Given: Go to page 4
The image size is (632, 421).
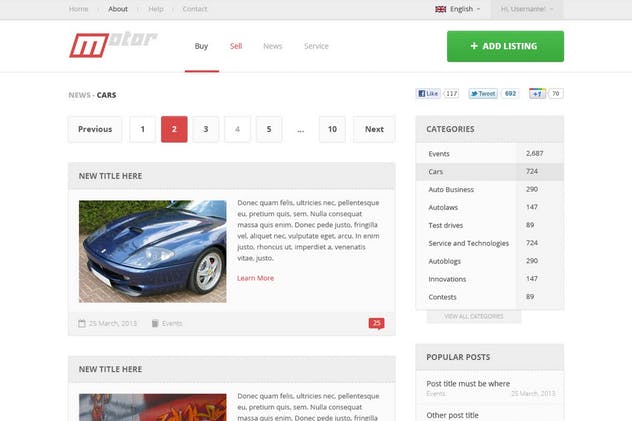Looking at the screenshot, I should point(237,129).
